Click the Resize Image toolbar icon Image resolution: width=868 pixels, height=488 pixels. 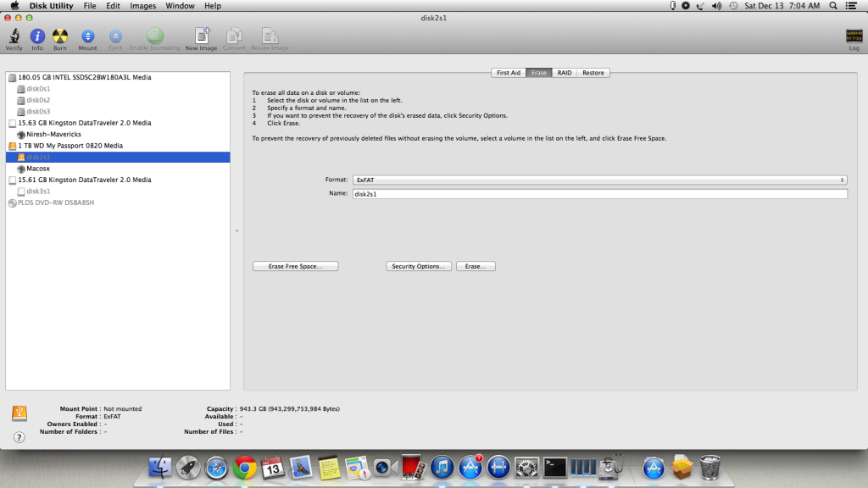pos(270,36)
